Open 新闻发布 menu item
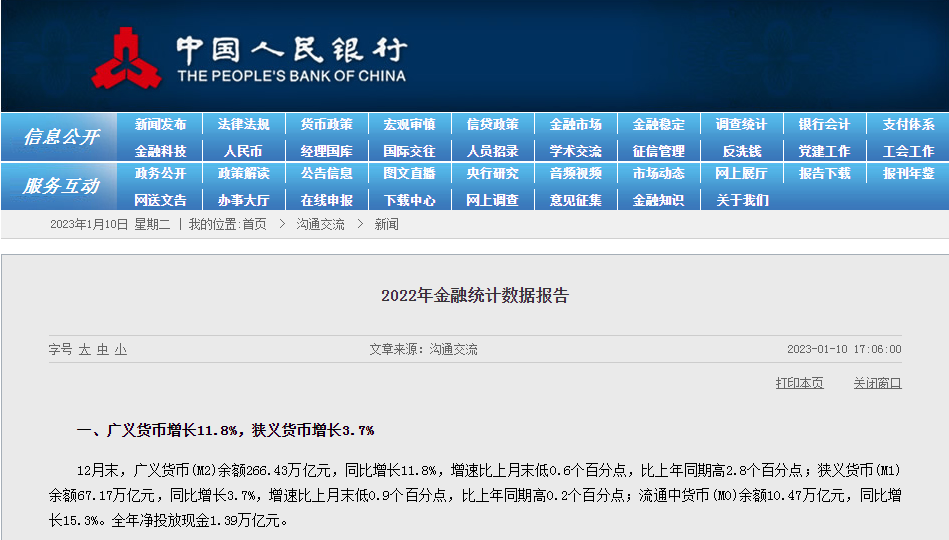949x540 pixels. point(160,125)
